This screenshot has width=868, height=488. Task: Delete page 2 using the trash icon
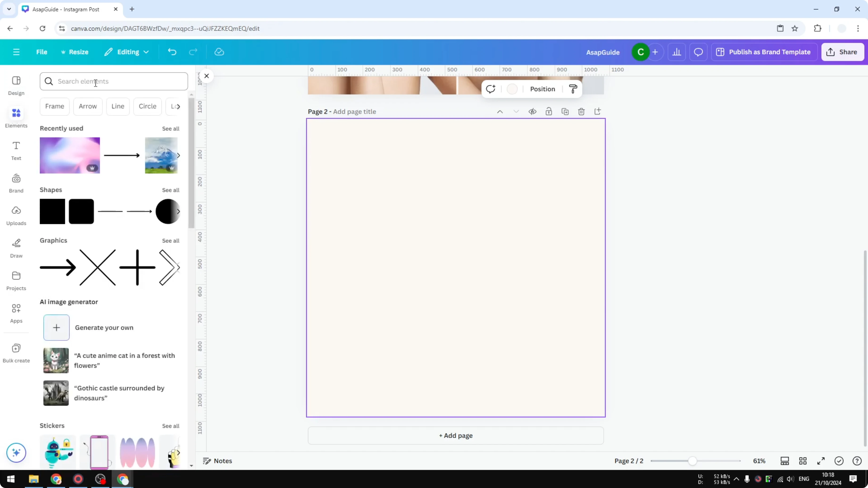coord(581,111)
